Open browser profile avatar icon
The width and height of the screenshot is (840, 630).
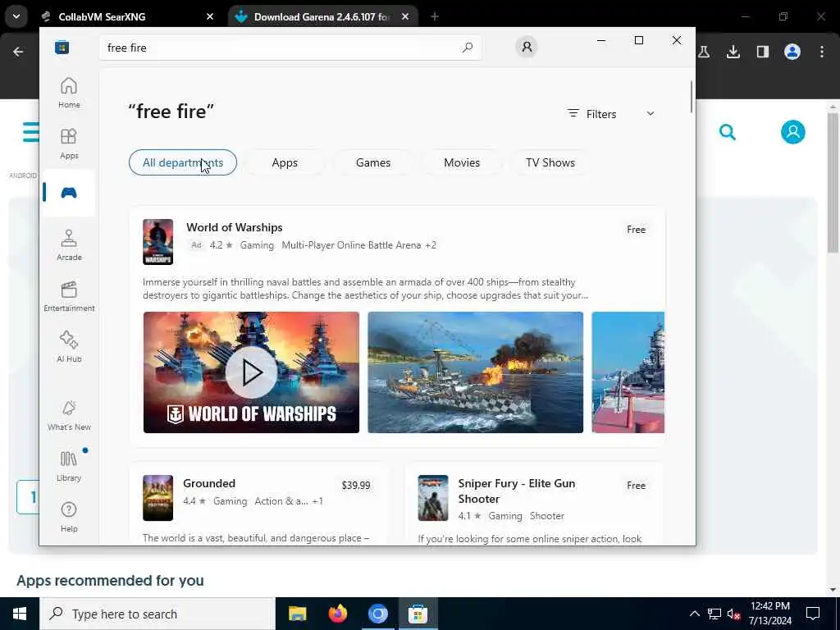pyautogui.click(x=792, y=52)
